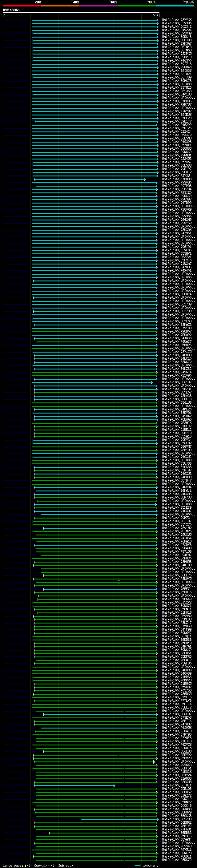Select the UniRef100_A7QKU6 label
The width and height of the screenshot is (197, 868).
point(176,101)
